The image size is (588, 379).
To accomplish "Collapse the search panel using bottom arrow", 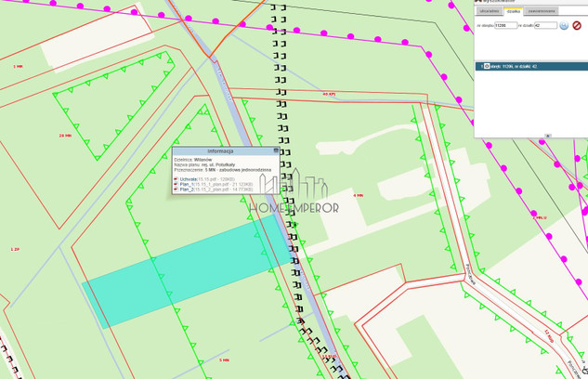I will point(547,136).
